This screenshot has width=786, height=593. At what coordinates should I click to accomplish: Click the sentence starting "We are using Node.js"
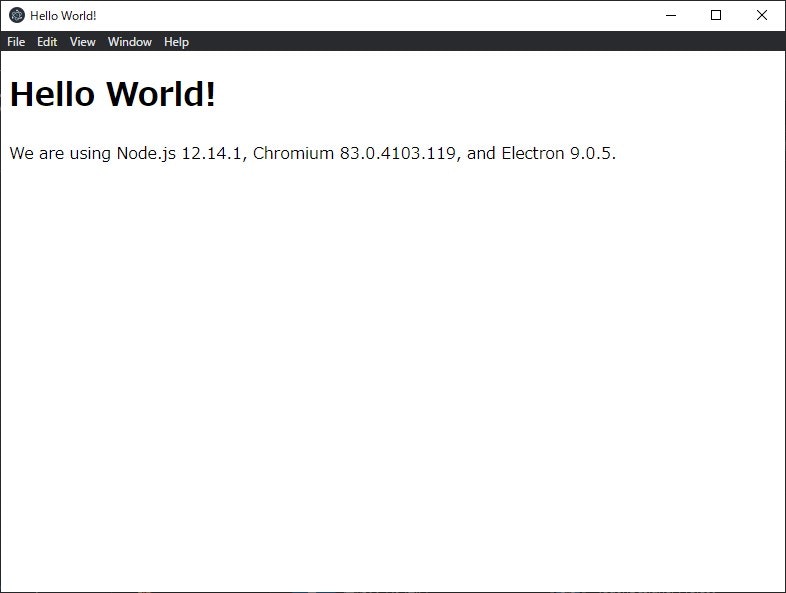(x=312, y=153)
